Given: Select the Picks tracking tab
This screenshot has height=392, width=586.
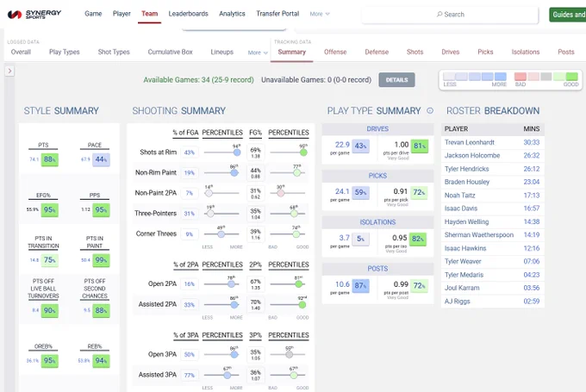Looking at the screenshot, I should pos(485,52).
